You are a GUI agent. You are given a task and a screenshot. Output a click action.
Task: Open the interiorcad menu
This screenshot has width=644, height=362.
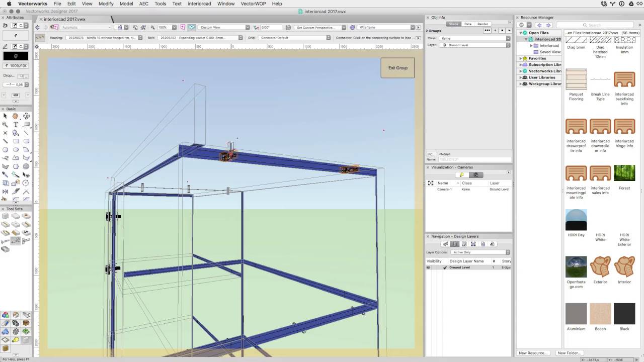(199, 4)
